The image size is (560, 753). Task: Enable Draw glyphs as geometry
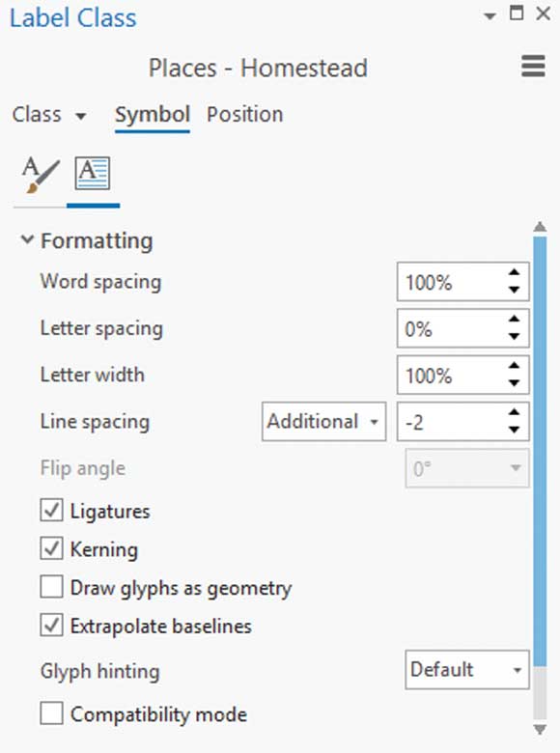(51, 587)
